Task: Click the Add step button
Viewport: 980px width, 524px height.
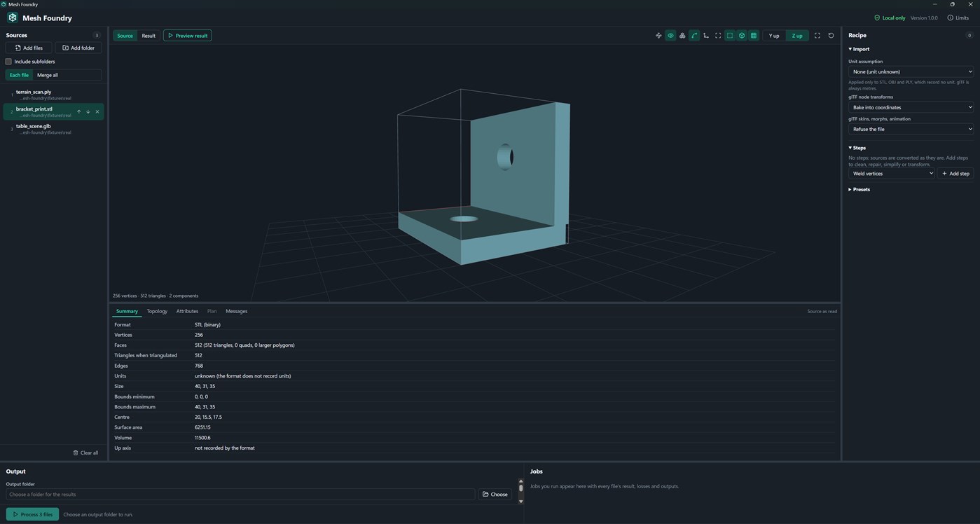Action: tap(955, 173)
